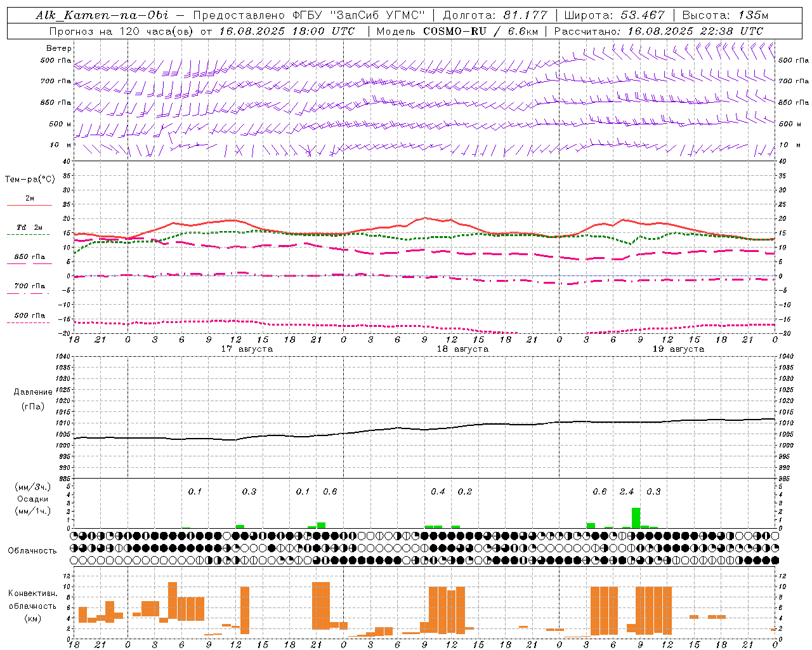Click 'Рассчитано: 16.08.2025 22:38 UTC' text
This screenshot has height=650, width=812.
click(x=658, y=31)
